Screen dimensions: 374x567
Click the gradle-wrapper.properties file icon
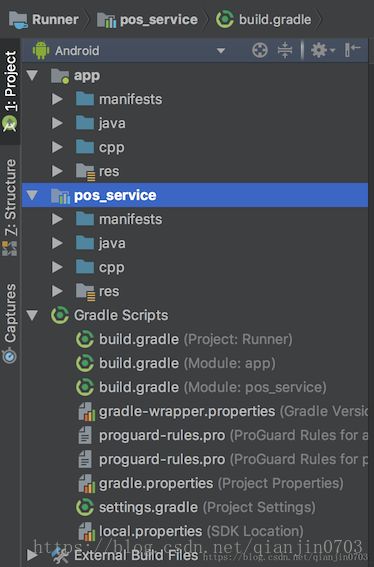[86, 412]
